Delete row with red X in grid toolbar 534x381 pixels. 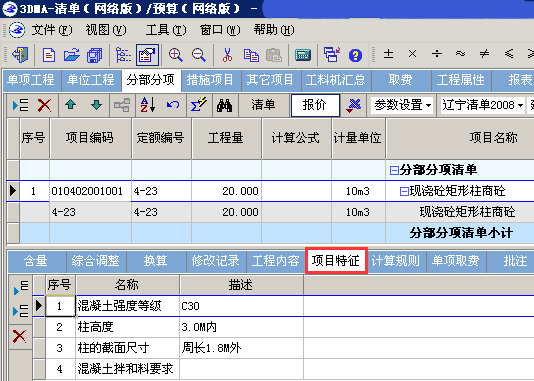(x=44, y=105)
